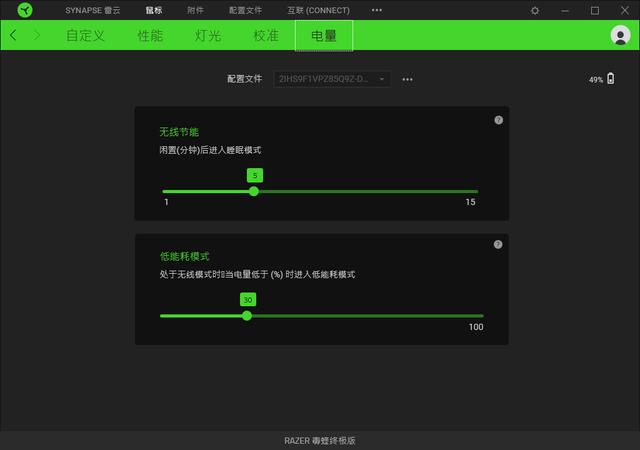Maximize the Synapse window
Screen dimensions: 640x450
point(595,11)
